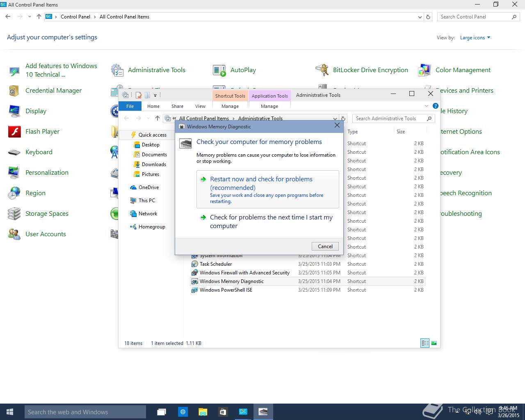Open Display settings icon
This screenshot has width=525, height=420.
coord(14,111)
